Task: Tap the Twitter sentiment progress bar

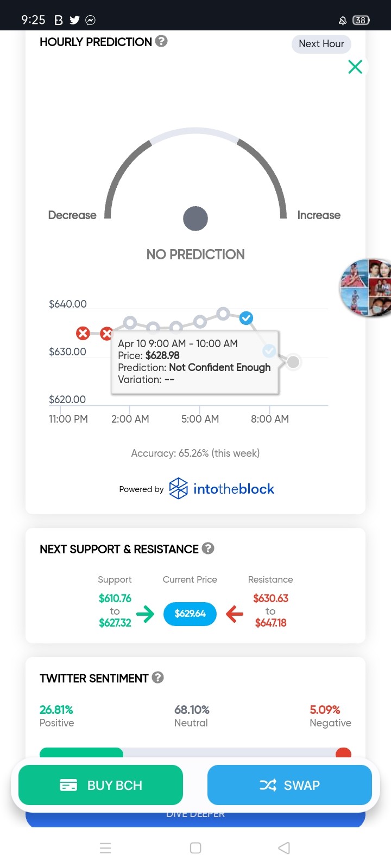Action: 195,752
